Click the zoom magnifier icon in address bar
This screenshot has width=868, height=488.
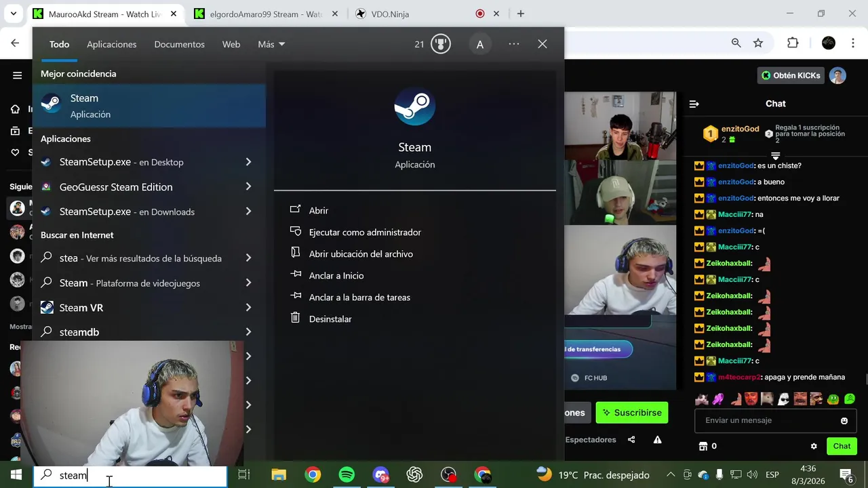pos(736,43)
